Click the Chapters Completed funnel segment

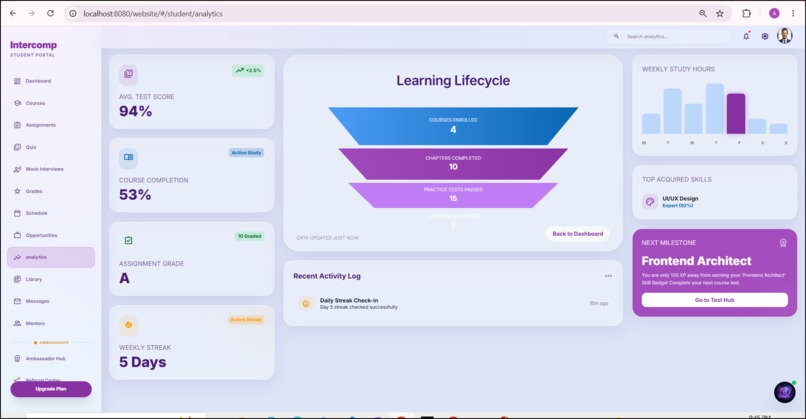pos(453,163)
